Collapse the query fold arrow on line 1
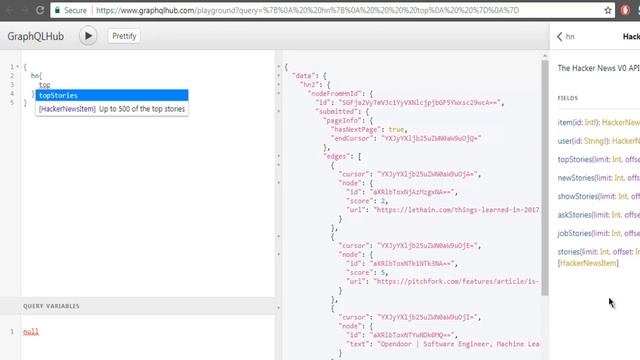640x360 pixels. click(18, 67)
